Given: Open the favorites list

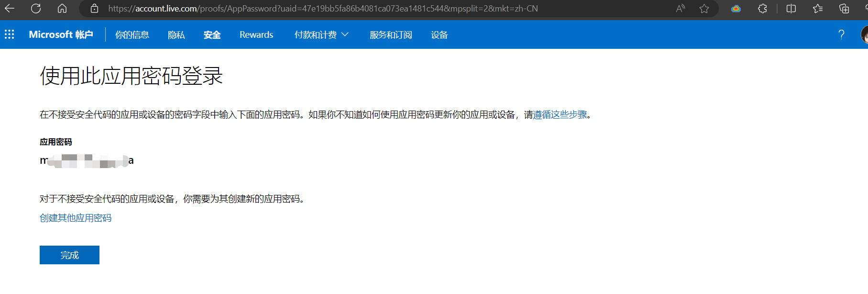Looking at the screenshot, I should coord(818,9).
